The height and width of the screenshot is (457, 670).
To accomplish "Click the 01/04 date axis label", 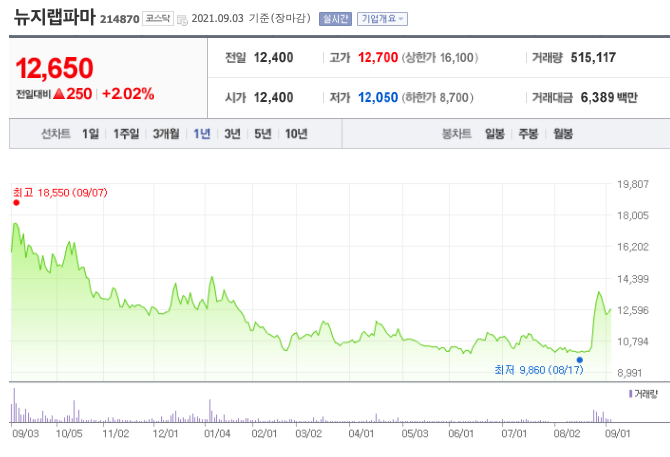I will point(217,434).
